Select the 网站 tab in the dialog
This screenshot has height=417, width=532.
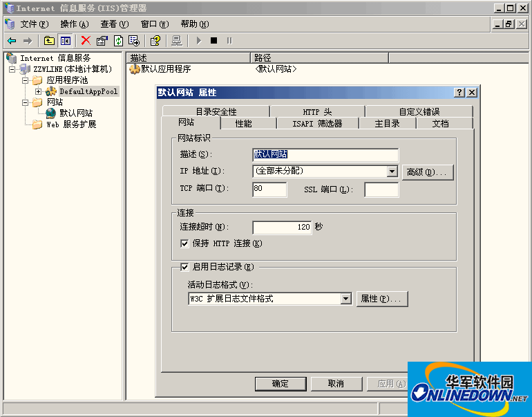coord(186,122)
